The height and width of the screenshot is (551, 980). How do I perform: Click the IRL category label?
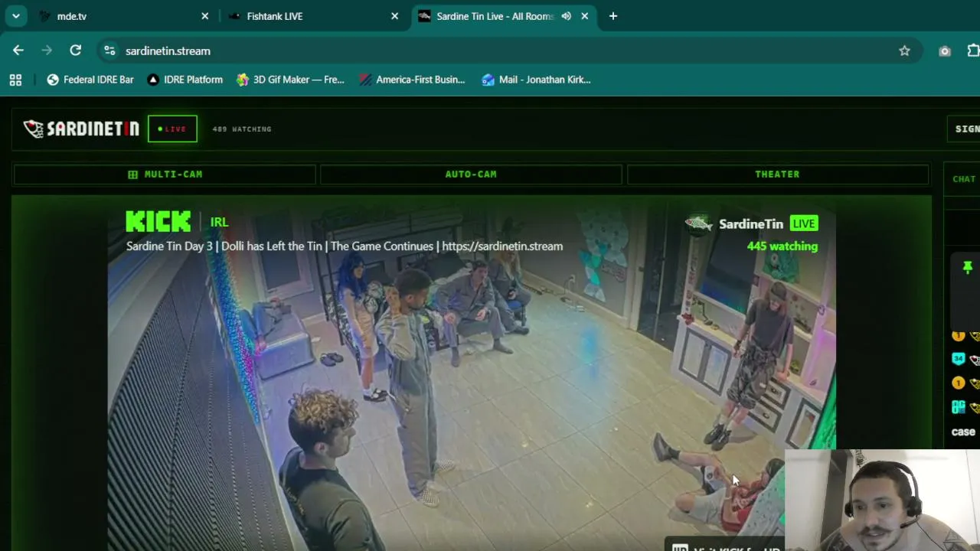pos(219,222)
